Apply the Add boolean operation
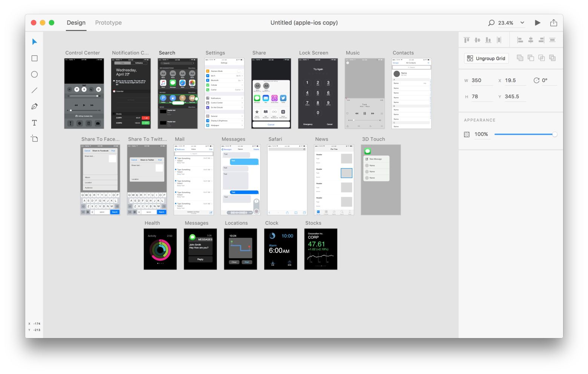Screen dimensions: 588x374 coord(520,58)
